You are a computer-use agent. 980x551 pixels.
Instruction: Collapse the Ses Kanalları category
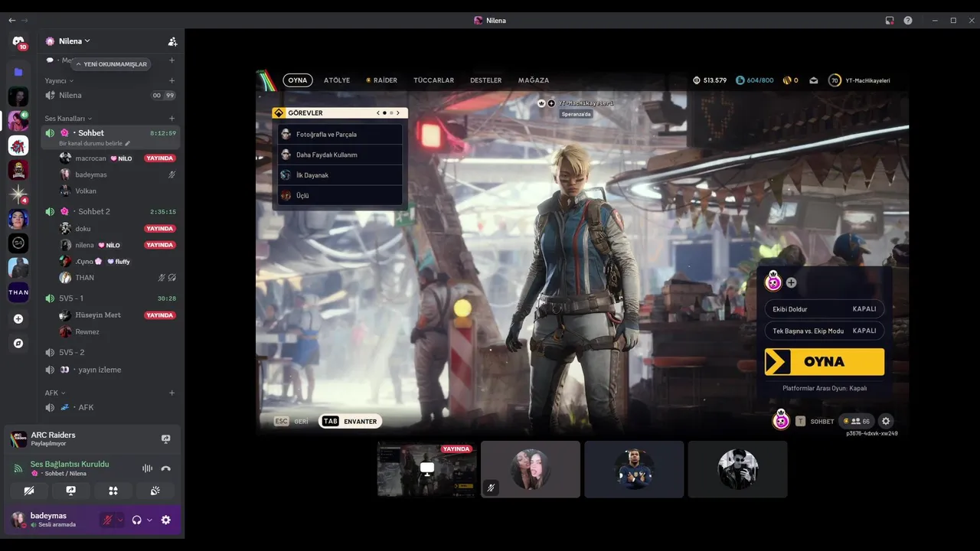click(x=68, y=119)
